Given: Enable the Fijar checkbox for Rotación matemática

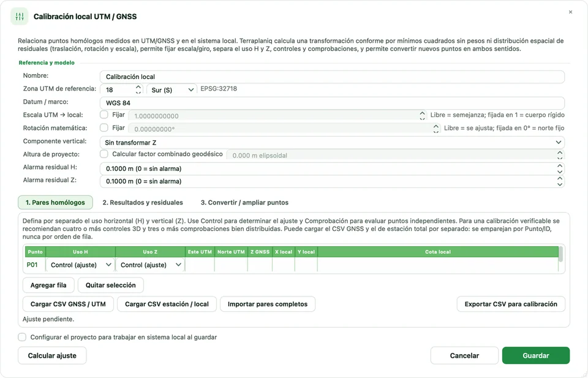Looking at the screenshot, I should coord(104,128).
